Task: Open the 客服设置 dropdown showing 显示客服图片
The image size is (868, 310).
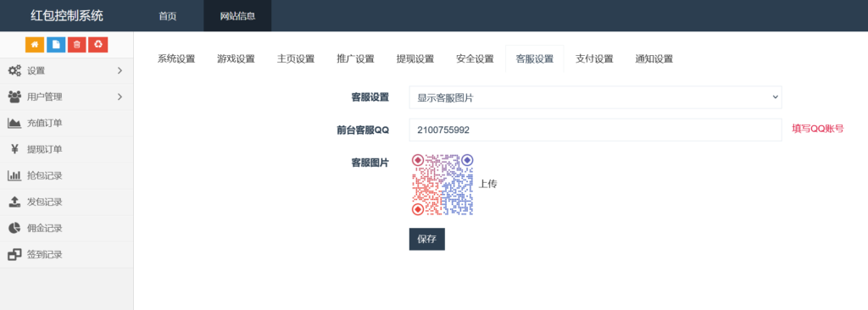Action: (596, 97)
